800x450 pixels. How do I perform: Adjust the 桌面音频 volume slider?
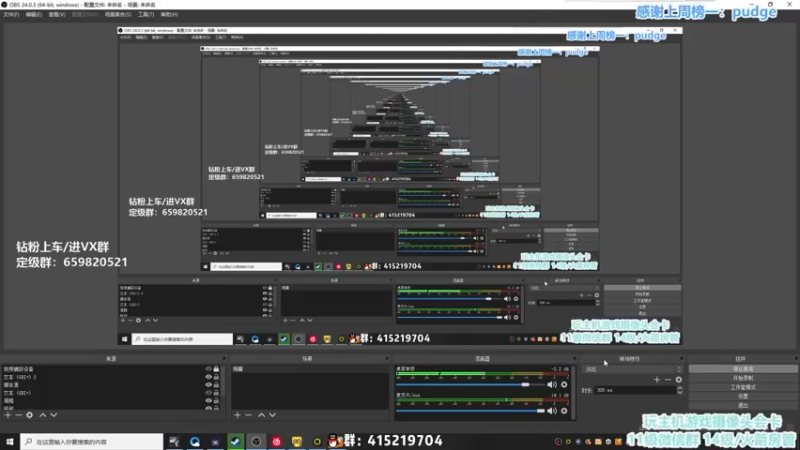click(470, 385)
